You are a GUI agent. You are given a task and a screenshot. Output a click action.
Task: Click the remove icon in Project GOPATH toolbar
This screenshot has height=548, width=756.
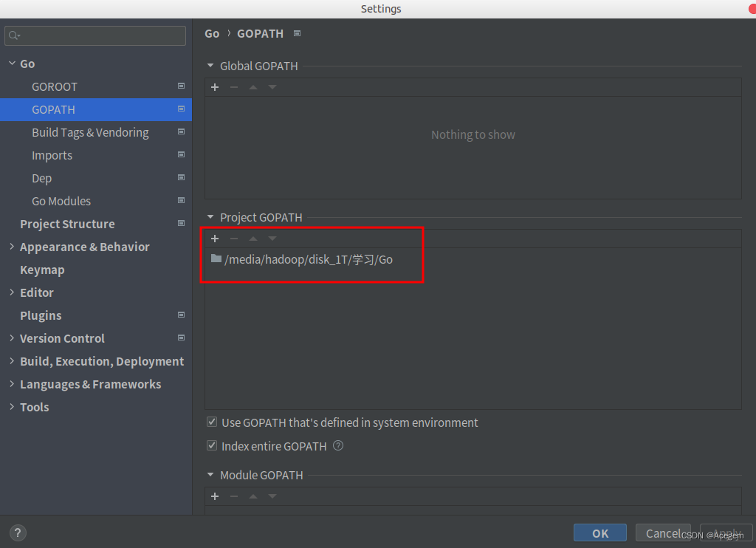coord(234,239)
